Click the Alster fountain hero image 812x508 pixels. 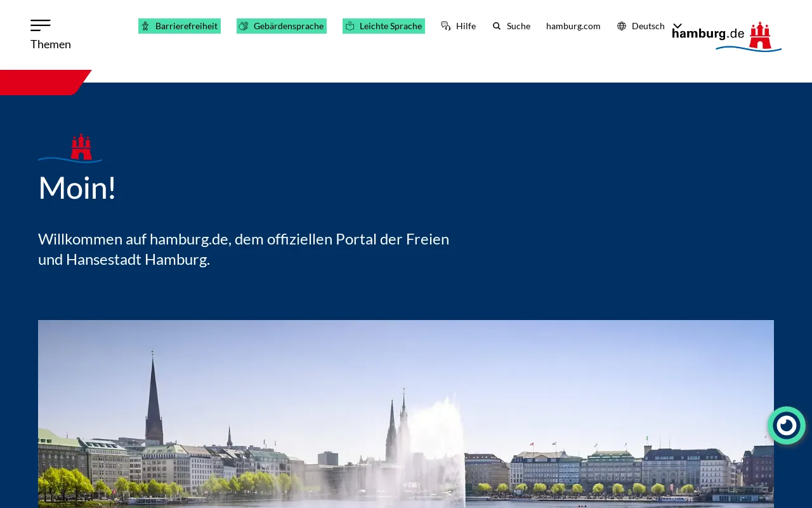click(406, 414)
